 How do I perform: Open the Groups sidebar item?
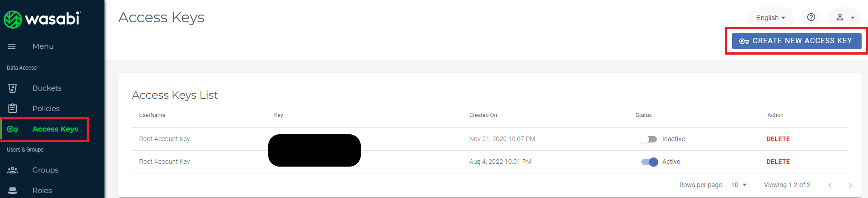(x=45, y=170)
